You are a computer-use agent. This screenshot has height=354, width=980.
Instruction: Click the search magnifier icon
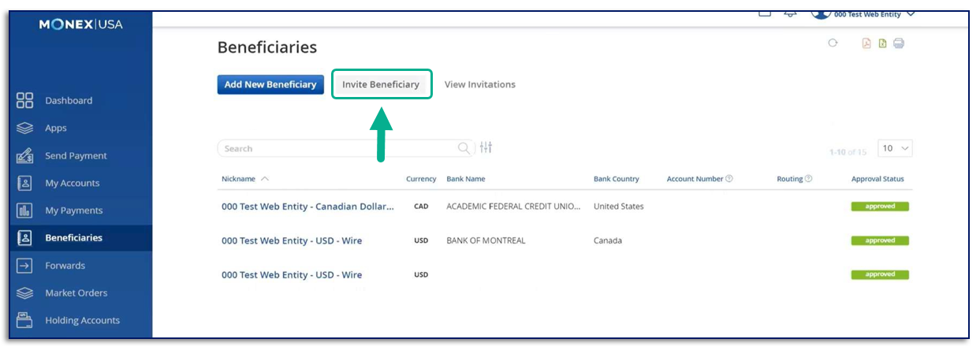(464, 147)
